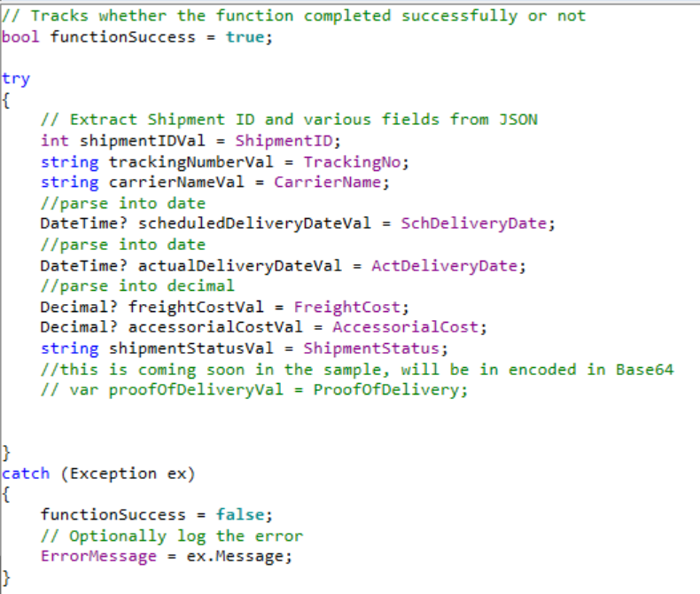Image resolution: width=700 pixels, height=594 pixels.
Task: Click the 'ShipmentStatus' token
Action: click(372, 348)
